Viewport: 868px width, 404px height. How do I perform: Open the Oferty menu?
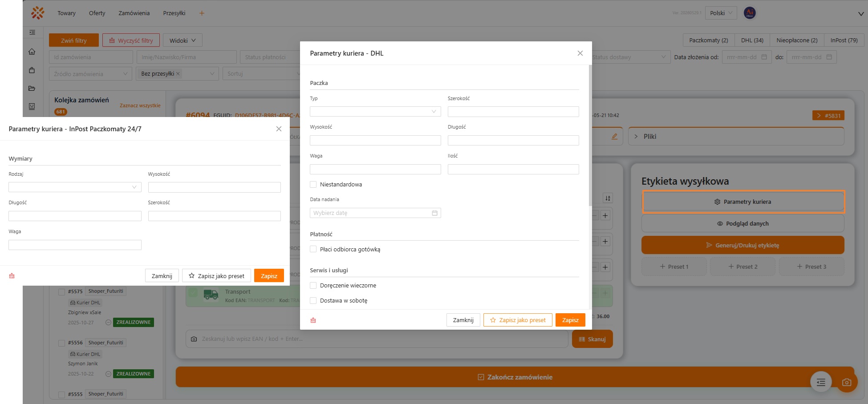(x=97, y=13)
